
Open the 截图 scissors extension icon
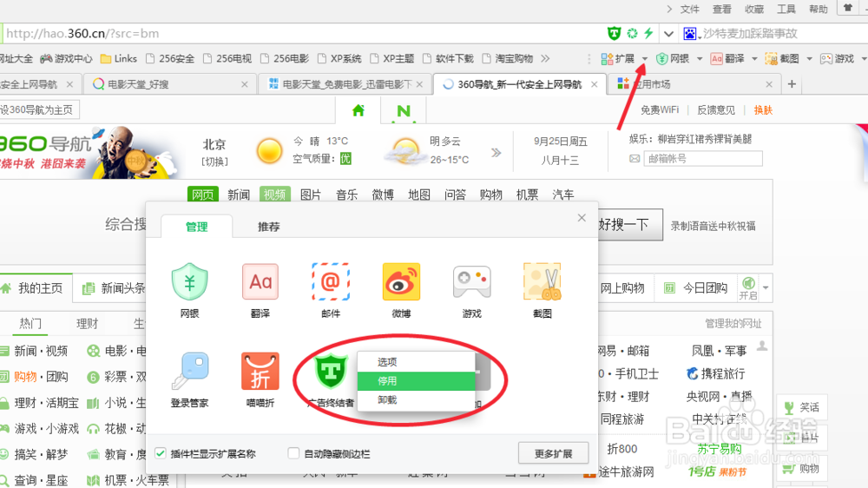(542, 282)
